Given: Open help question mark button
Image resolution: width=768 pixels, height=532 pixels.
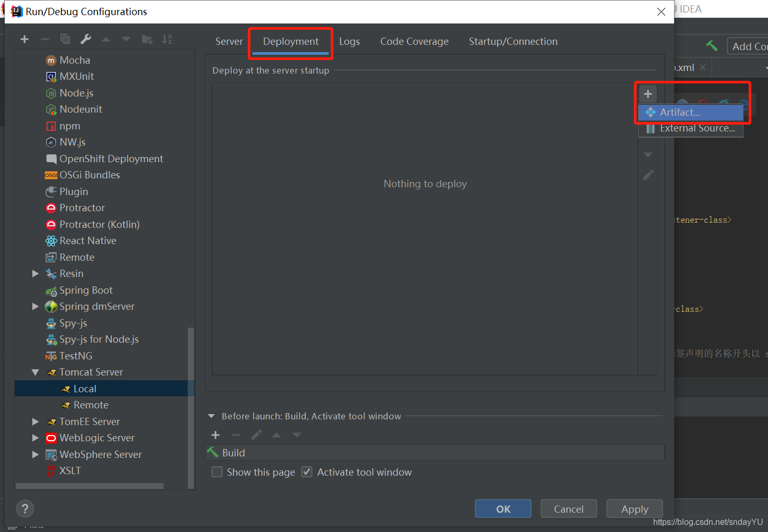Looking at the screenshot, I should [25, 509].
